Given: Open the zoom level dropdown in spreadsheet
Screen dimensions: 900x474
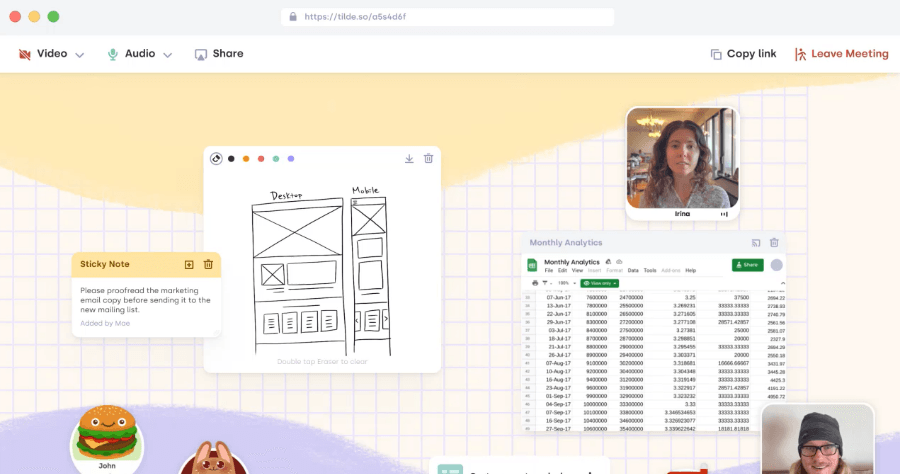Looking at the screenshot, I should 567,283.
